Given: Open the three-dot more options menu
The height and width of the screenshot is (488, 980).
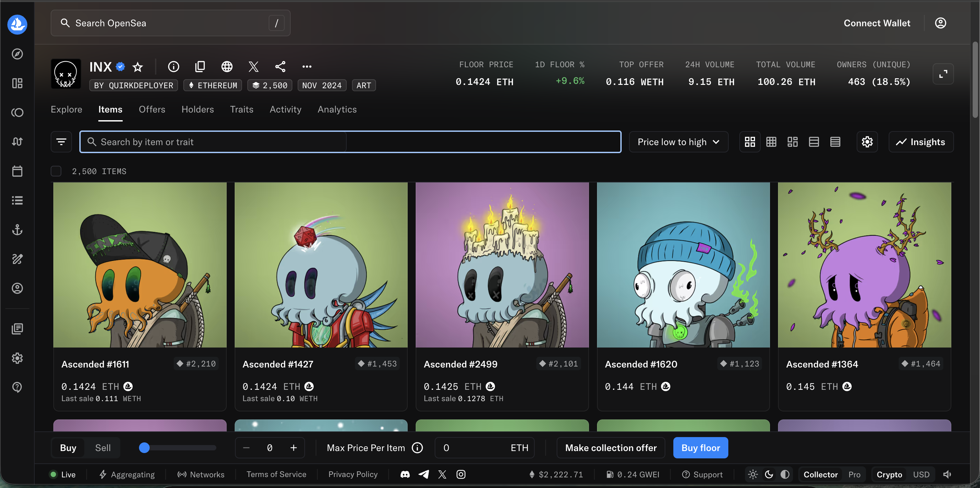Looking at the screenshot, I should 307,67.
